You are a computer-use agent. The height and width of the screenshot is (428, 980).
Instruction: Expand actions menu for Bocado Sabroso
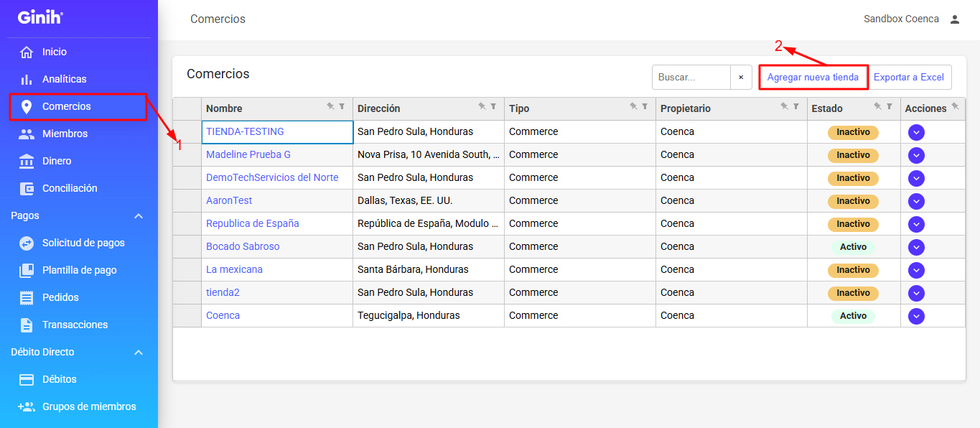pos(916,247)
